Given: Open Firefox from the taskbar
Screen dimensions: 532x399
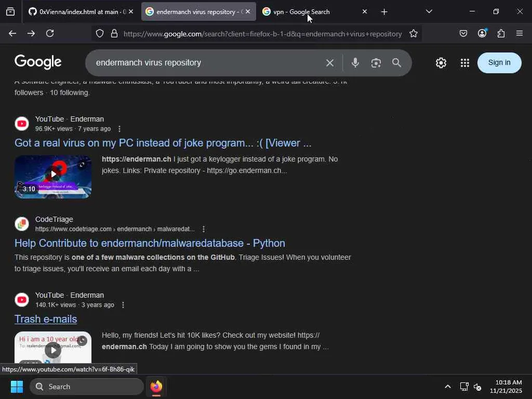Looking at the screenshot, I should pos(156,387).
